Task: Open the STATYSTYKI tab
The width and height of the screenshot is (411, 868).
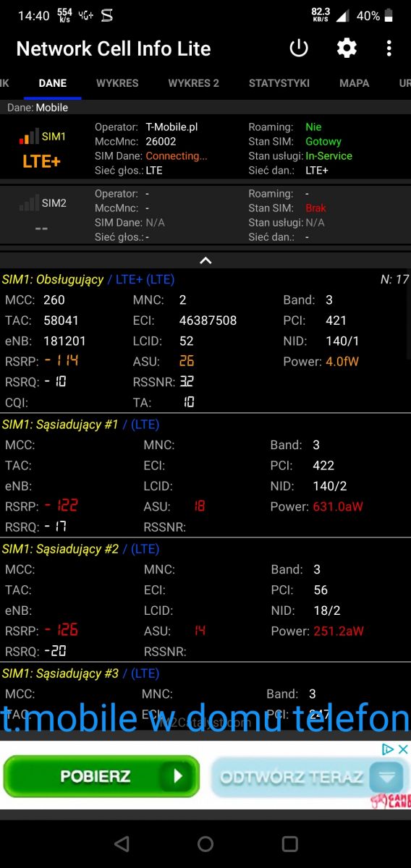Action: (279, 83)
